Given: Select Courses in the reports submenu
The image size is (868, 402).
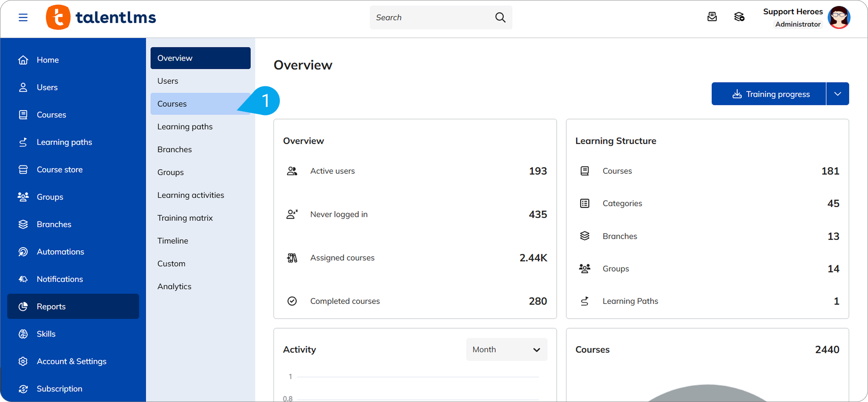Looking at the screenshot, I should 172,104.
